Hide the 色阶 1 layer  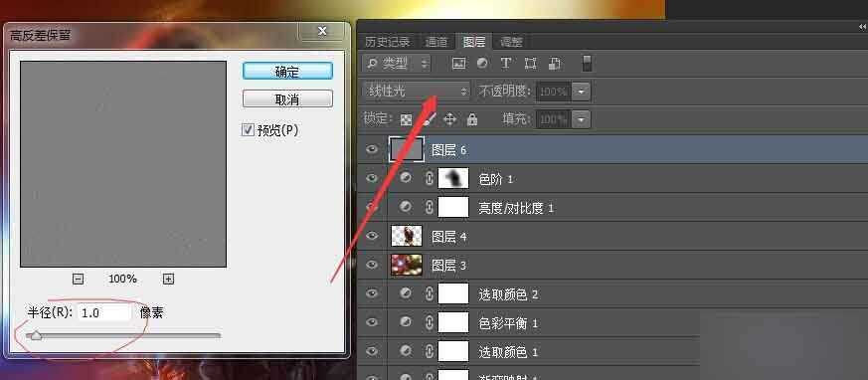coord(372,178)
